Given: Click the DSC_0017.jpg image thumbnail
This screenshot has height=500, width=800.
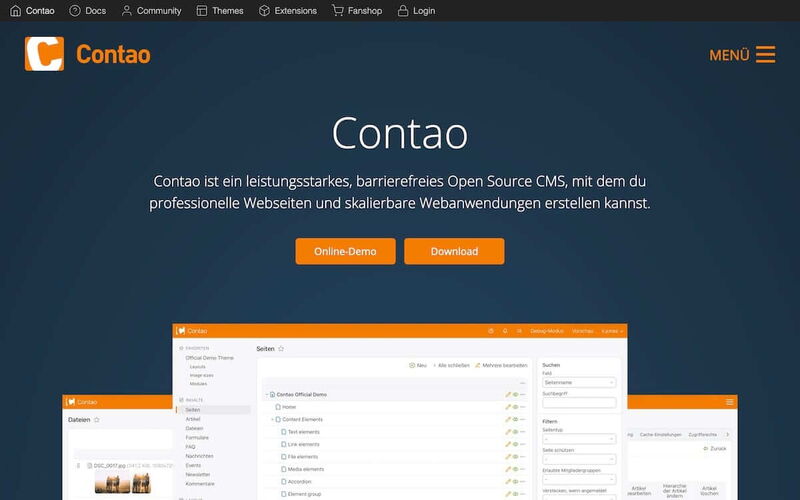Looking at the screenshot, I should 121,483.
